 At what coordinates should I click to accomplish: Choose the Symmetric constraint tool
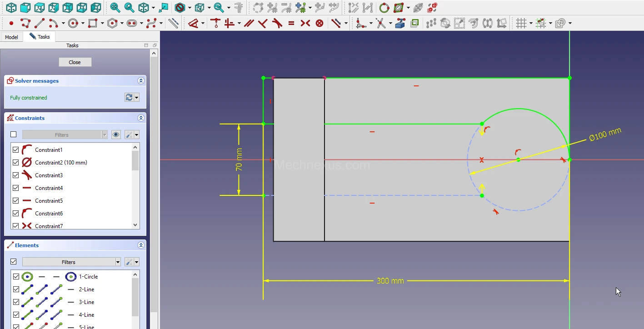[305, 23]
